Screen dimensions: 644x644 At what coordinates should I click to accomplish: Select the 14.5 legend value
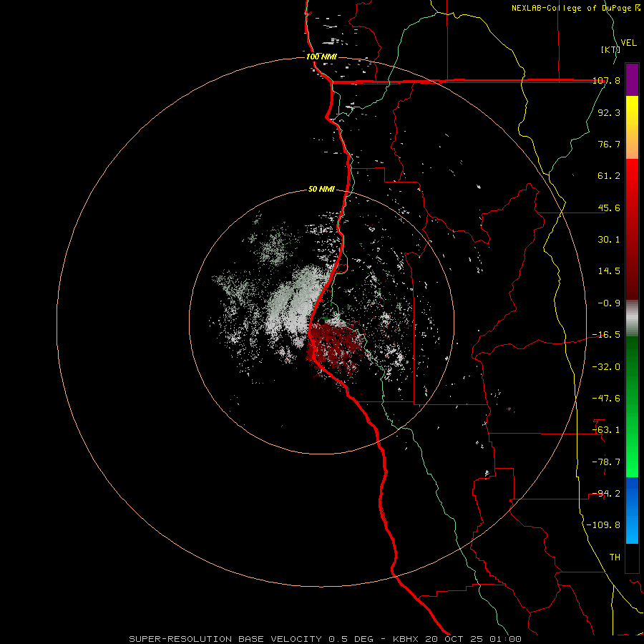(x=609, y=271)
